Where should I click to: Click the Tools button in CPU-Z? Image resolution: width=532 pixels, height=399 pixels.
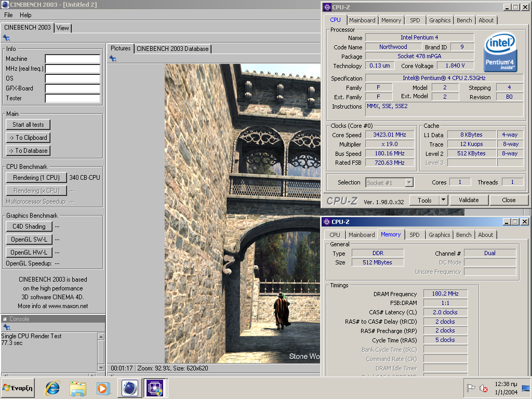[x=424, y=200]
